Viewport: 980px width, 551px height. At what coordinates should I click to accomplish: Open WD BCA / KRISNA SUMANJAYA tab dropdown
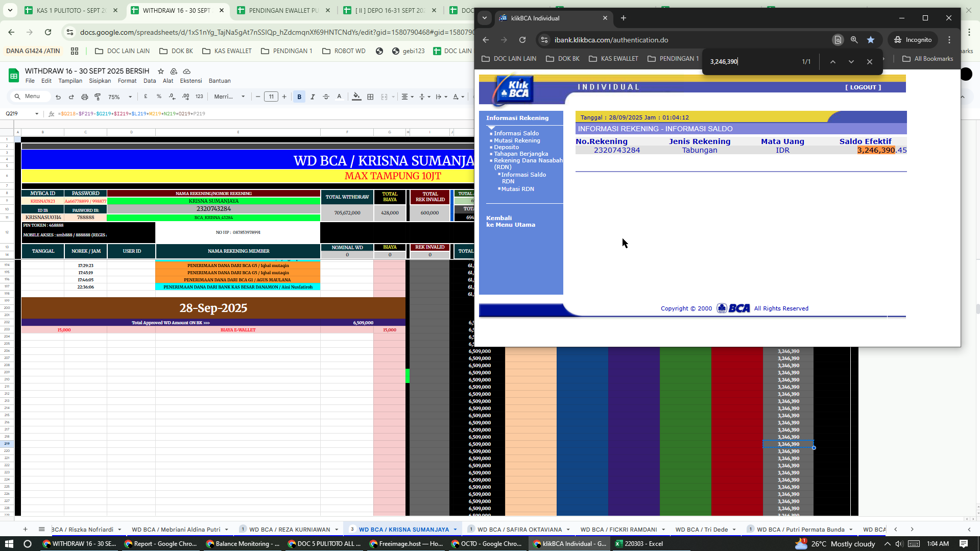[455, 530]
